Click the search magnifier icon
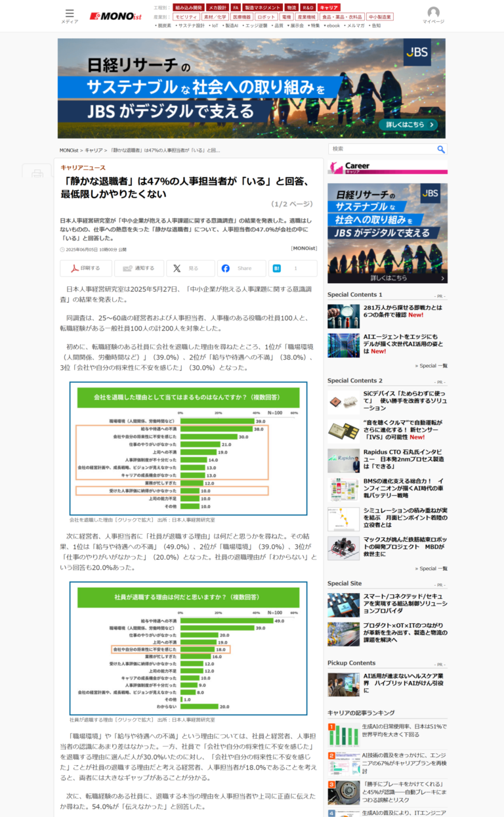504x817 pixels. pyautogui.click(x=441, y=149)
